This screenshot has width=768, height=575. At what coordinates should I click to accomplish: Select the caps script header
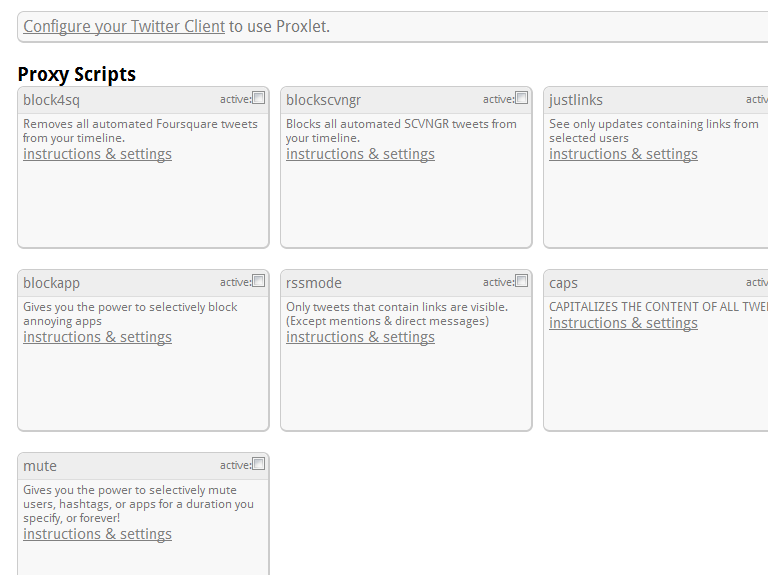(563, 283)
